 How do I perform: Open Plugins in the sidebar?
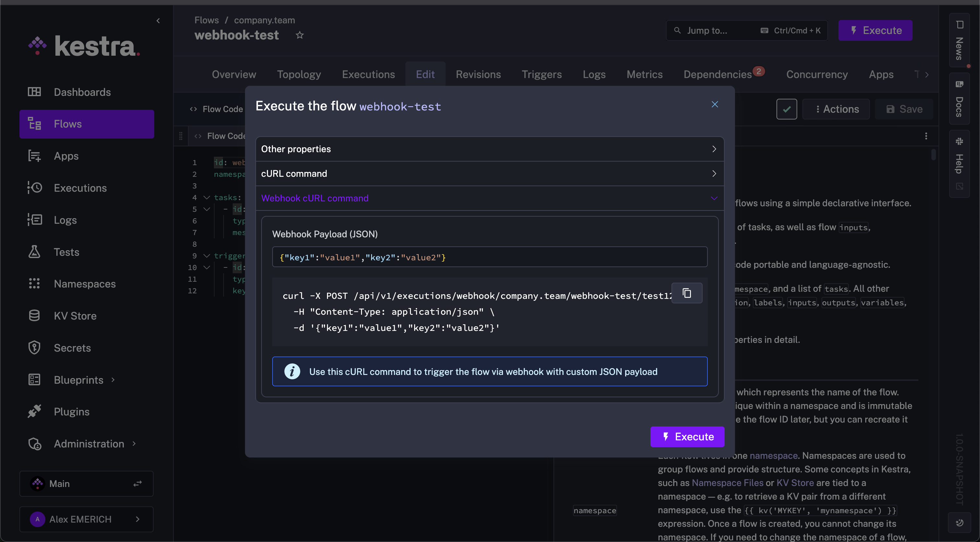tap(87, 412)
